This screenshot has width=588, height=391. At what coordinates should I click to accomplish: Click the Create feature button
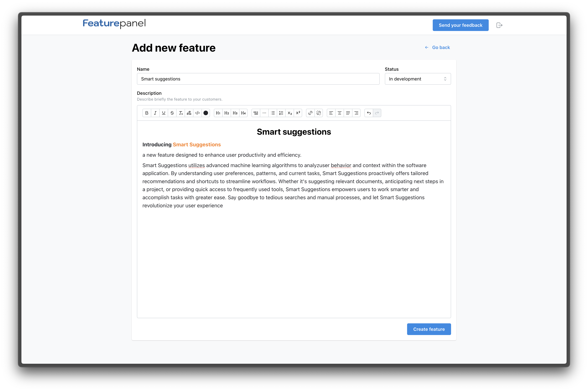(x=429, y=329)
